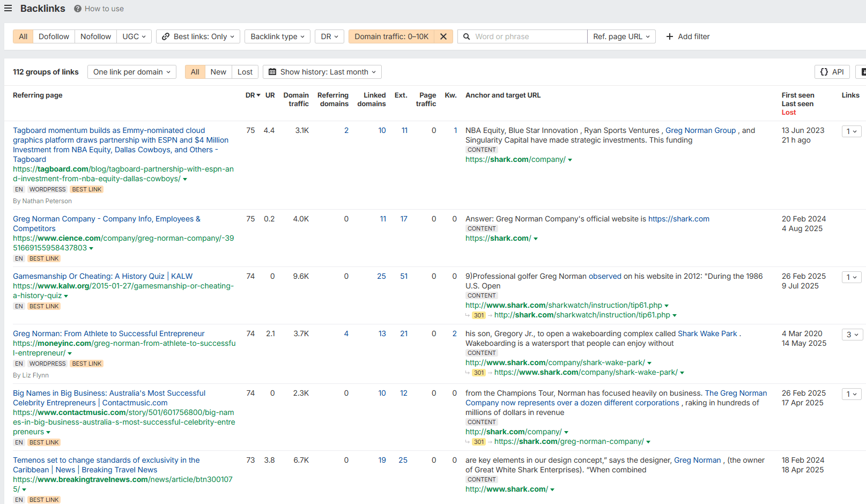This screenshot has width=866, height=504.
Task: Click the search magnifier icon
Action: pos(467,36)
